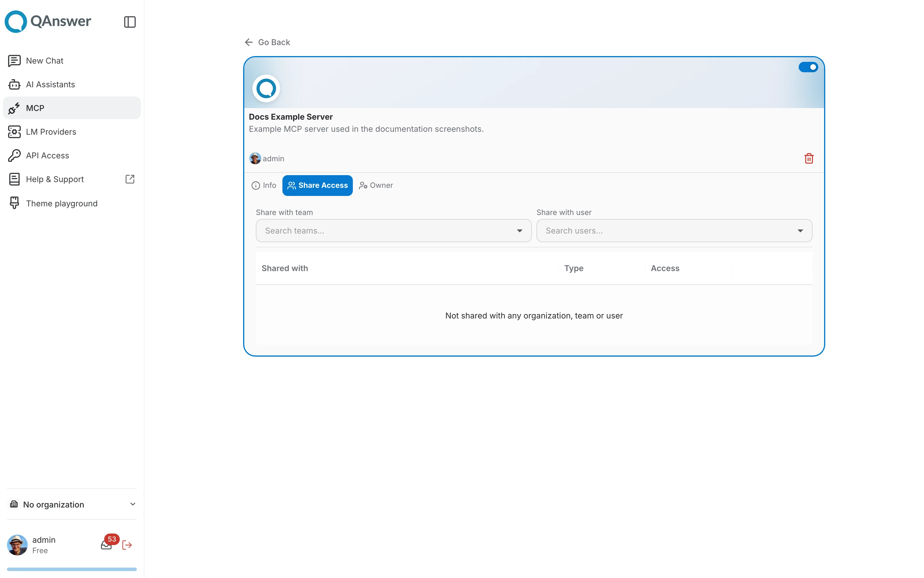Delete server with red trash icon
924x578 pixels.
pyautogui.click(x=809, y=158)
